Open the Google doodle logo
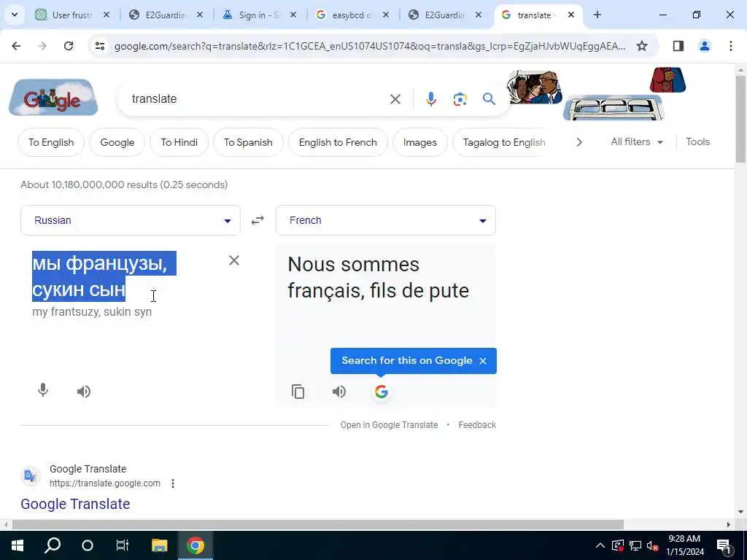 point(53,98)
